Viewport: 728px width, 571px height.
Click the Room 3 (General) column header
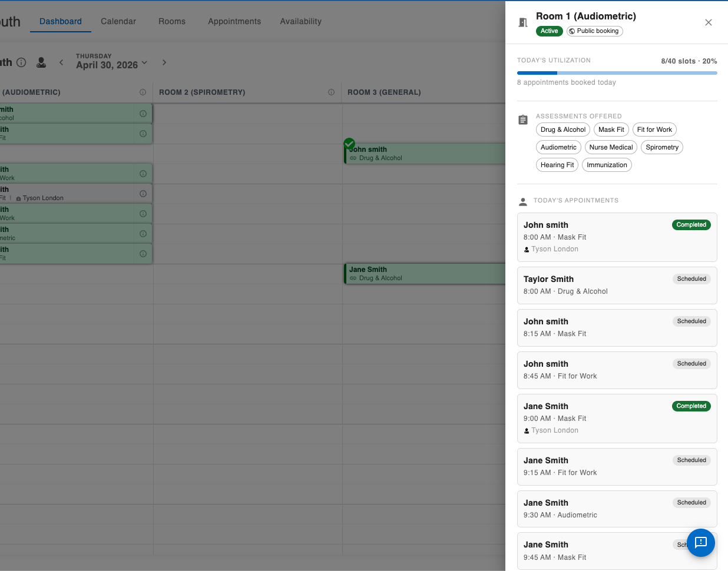pyautogui.click(x=384, y=92)
